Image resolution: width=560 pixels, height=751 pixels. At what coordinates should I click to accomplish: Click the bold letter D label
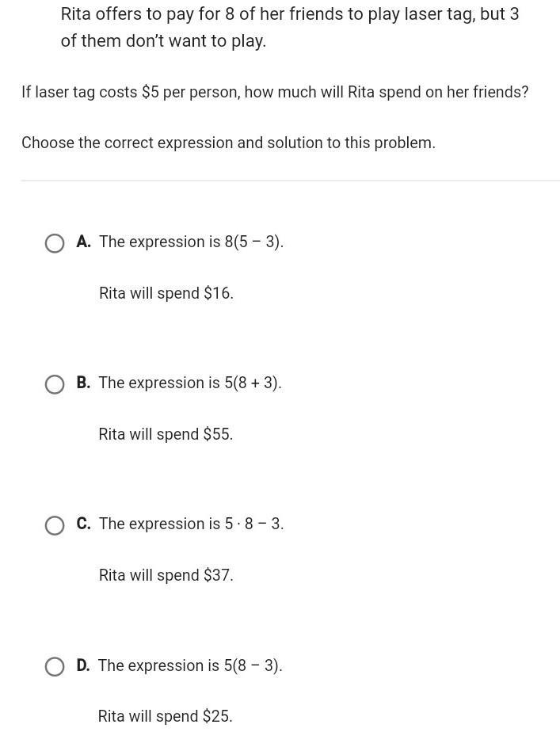pyautogui.click(x=83, y=665)
